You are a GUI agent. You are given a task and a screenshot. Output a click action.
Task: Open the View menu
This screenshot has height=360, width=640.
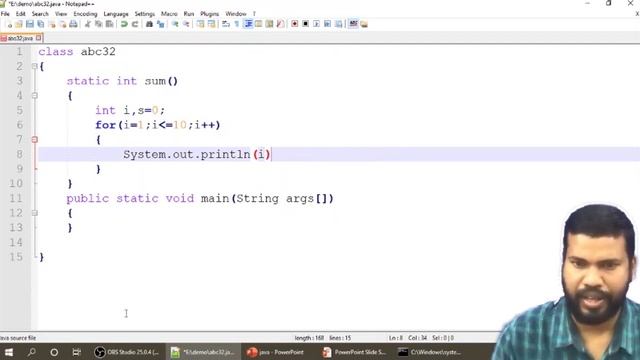coord(61,14)
